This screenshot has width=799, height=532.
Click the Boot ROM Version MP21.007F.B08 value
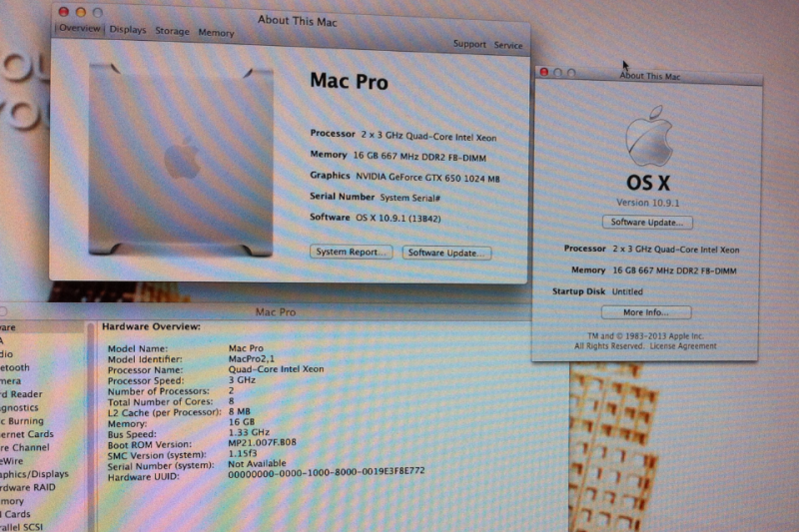point(262,443)
